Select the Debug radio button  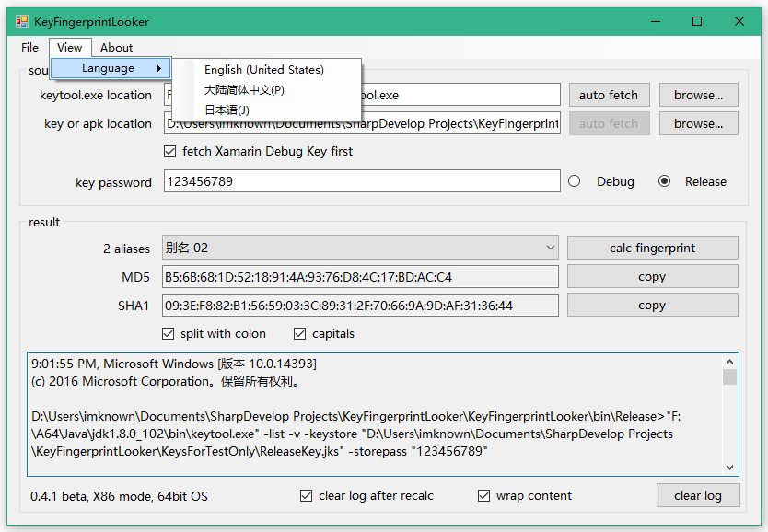click(575, 181)
